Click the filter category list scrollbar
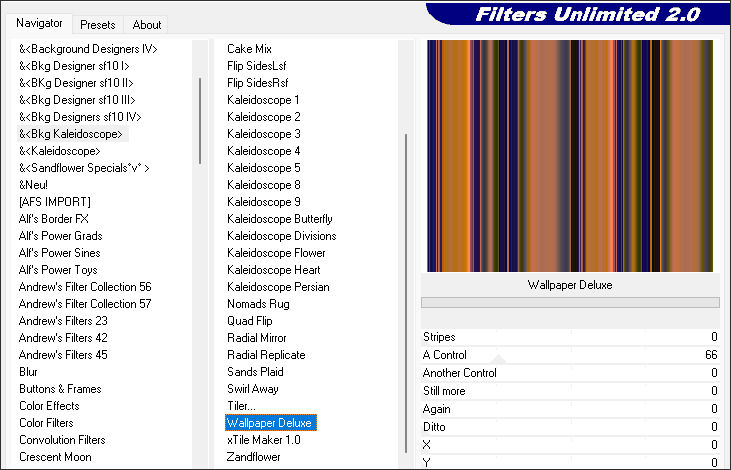Screen dimensions: 731x470 pos(201,120)
